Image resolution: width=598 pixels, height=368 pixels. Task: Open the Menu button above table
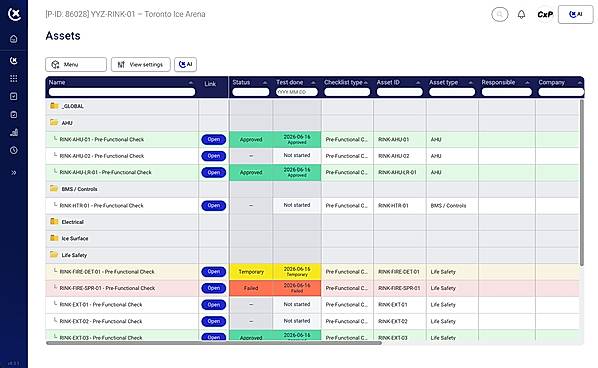click(76, 64)
